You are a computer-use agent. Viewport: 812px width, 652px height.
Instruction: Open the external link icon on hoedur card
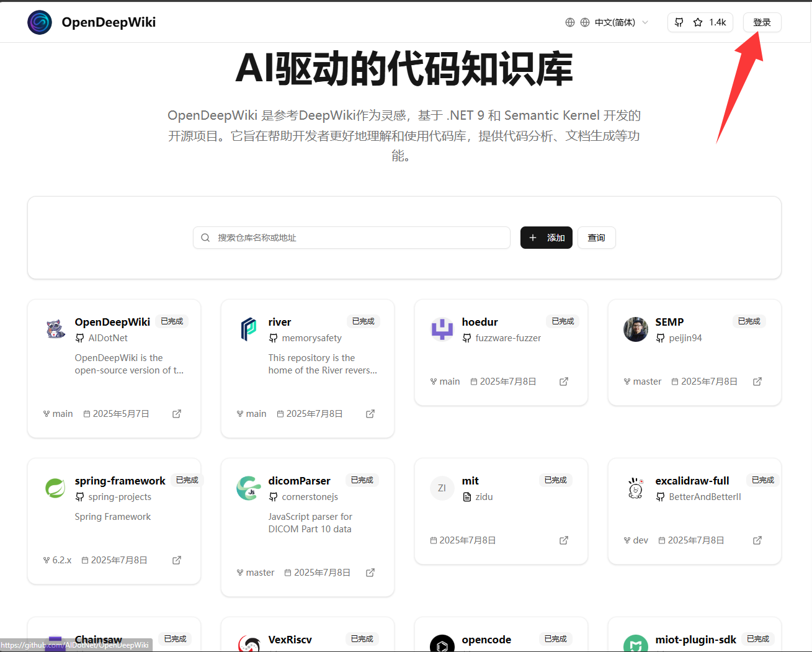[563, 381]
